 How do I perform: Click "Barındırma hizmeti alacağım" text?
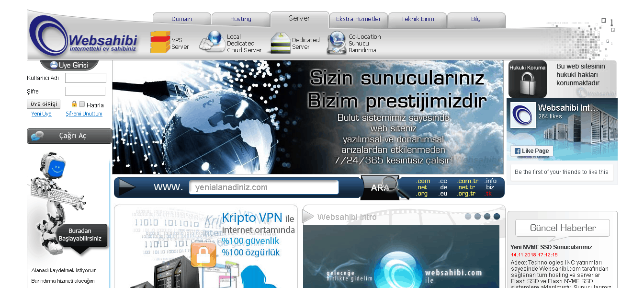point(63,281)
